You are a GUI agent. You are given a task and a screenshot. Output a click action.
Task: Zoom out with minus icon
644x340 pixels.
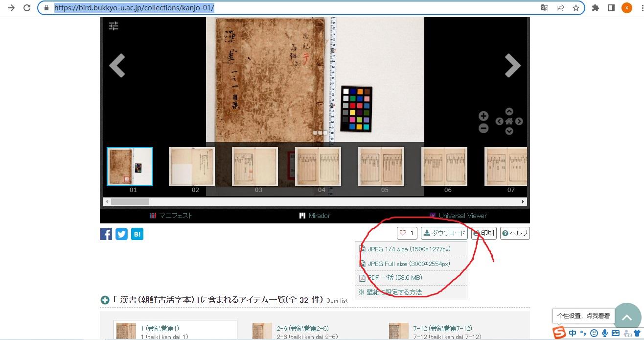coord(483,128)
